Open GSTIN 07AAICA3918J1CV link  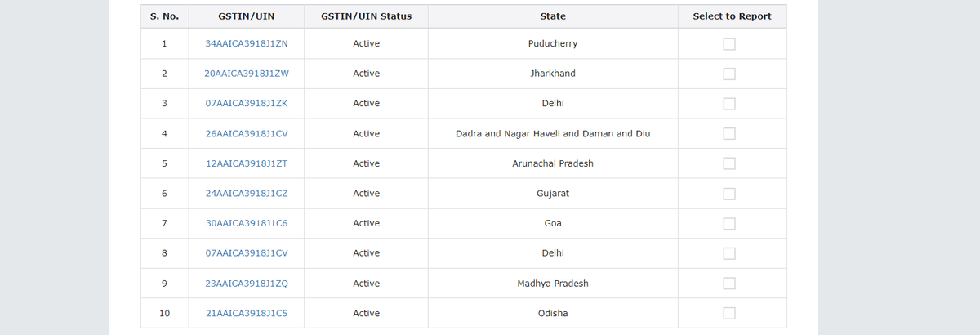(x=246, y=253)
